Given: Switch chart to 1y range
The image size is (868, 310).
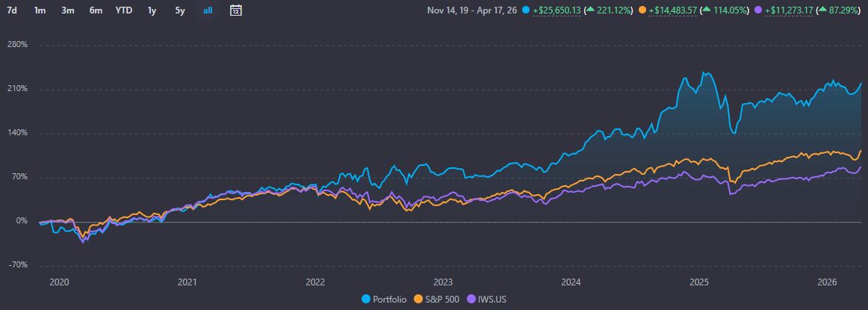Looking at the screenshot, I should (x=152, y=10).
